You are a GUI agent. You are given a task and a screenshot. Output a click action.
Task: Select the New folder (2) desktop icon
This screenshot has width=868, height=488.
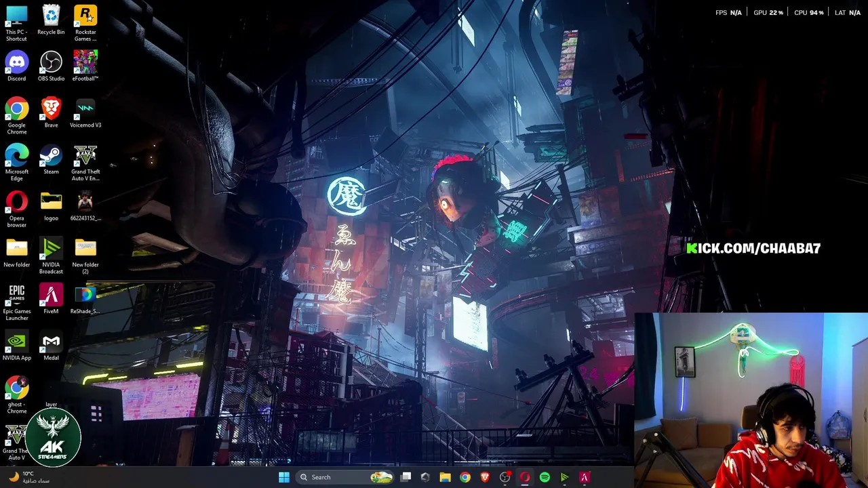[x=85, y=256]
